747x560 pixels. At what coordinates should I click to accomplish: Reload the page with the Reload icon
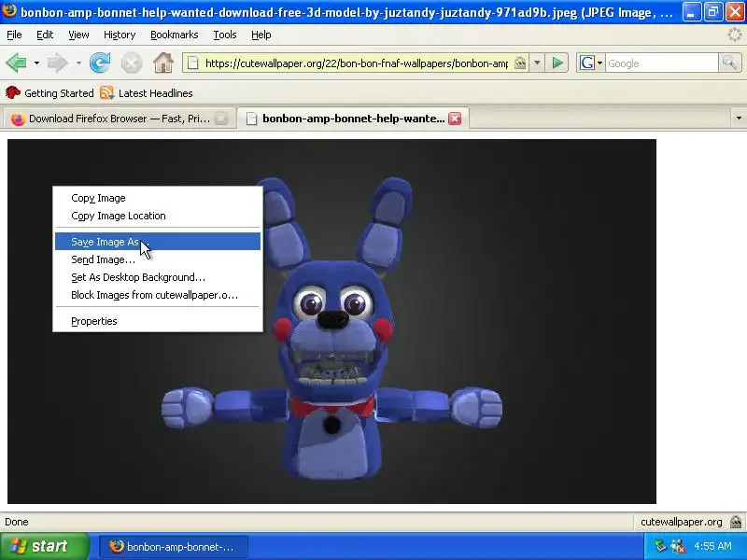coord(100,63)
